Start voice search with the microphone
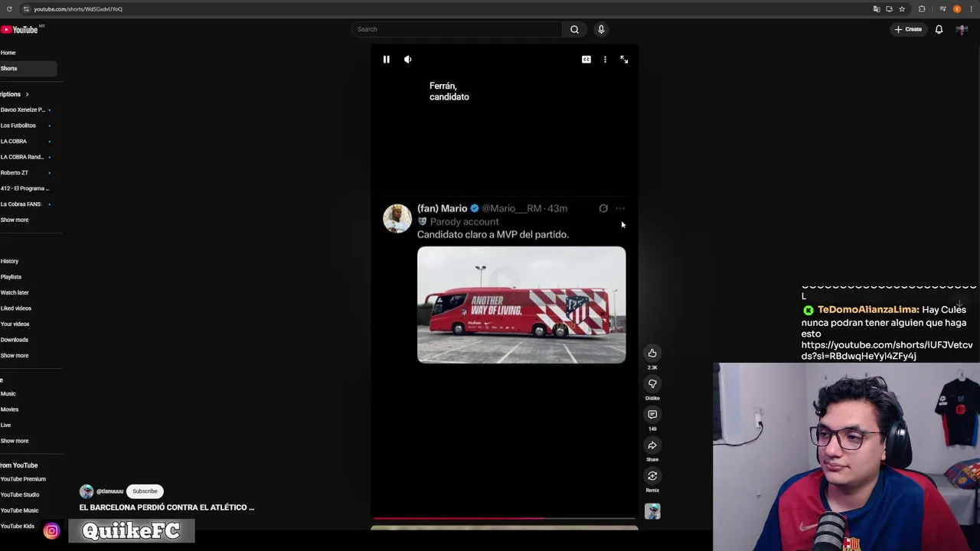Image resolution: width=980 pixels, height=551 pixels. click(x=601, y=29)
